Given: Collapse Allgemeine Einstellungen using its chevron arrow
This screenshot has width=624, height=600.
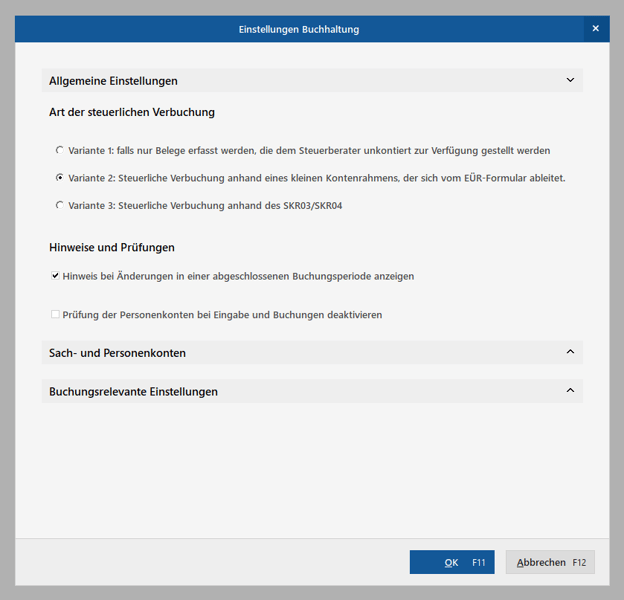Looking at the screenshot, I should pos(570,80).
